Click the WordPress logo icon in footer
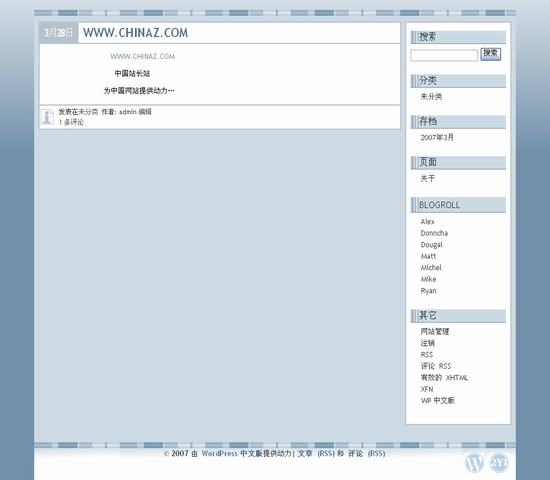The width and height of the screenshot is (550, 480). (474, 462)
